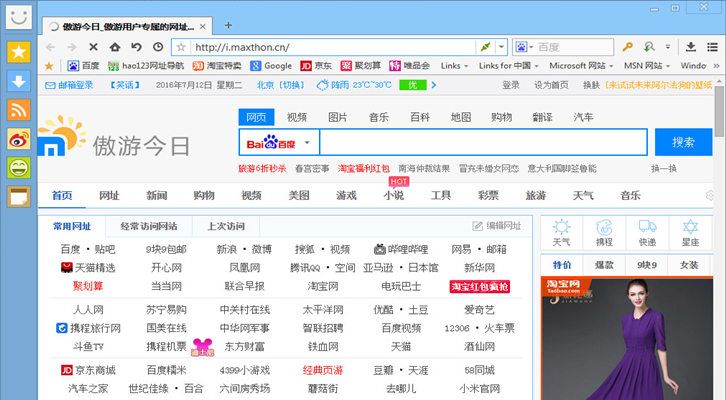Select the 购物 tab in the navigation bar
726x400 pixels.
click(204, 195)
